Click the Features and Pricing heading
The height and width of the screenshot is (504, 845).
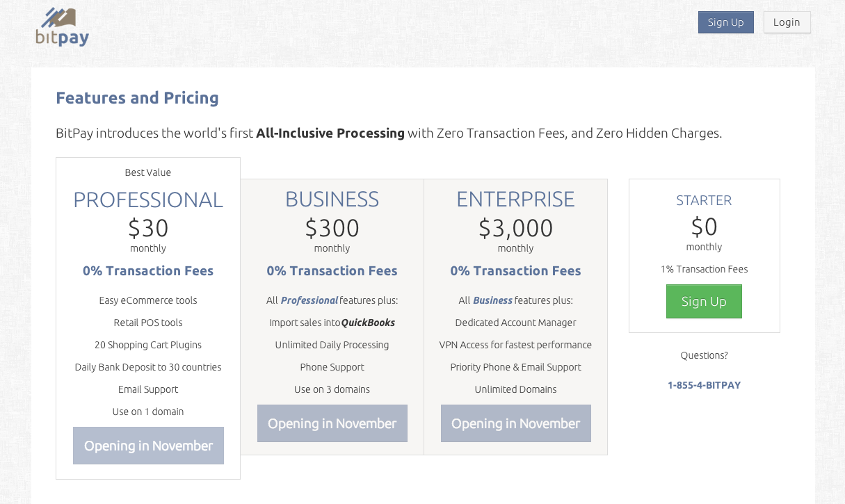tap(137, 98)
